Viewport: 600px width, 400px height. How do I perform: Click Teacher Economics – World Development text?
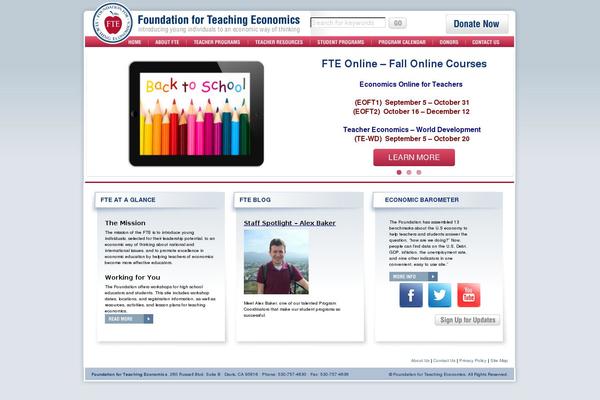coord(412,130)
